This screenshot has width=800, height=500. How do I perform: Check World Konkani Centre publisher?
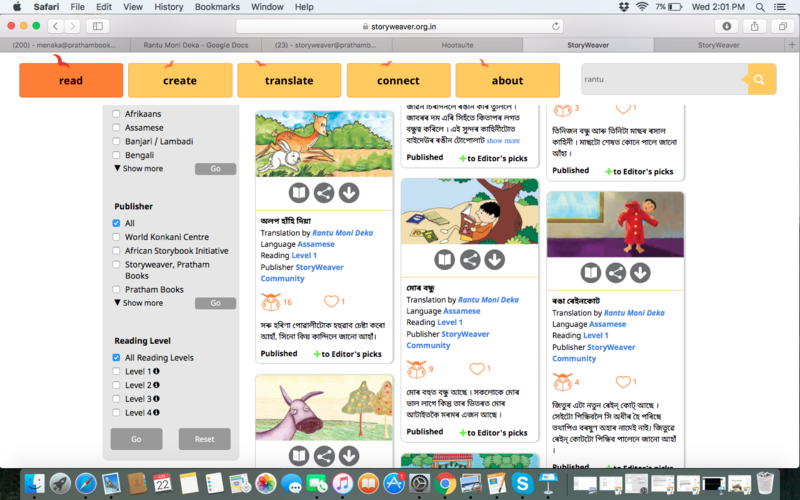(x=116, y=237)
